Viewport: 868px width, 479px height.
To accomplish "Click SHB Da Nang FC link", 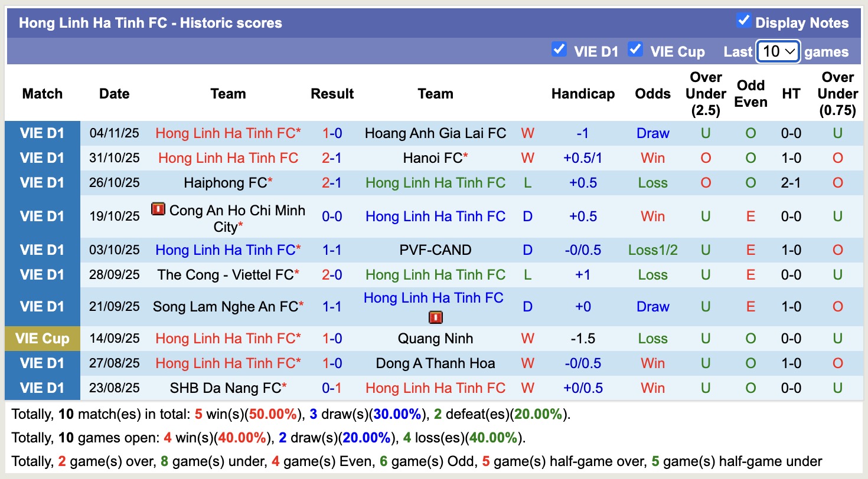I will 226,388.
